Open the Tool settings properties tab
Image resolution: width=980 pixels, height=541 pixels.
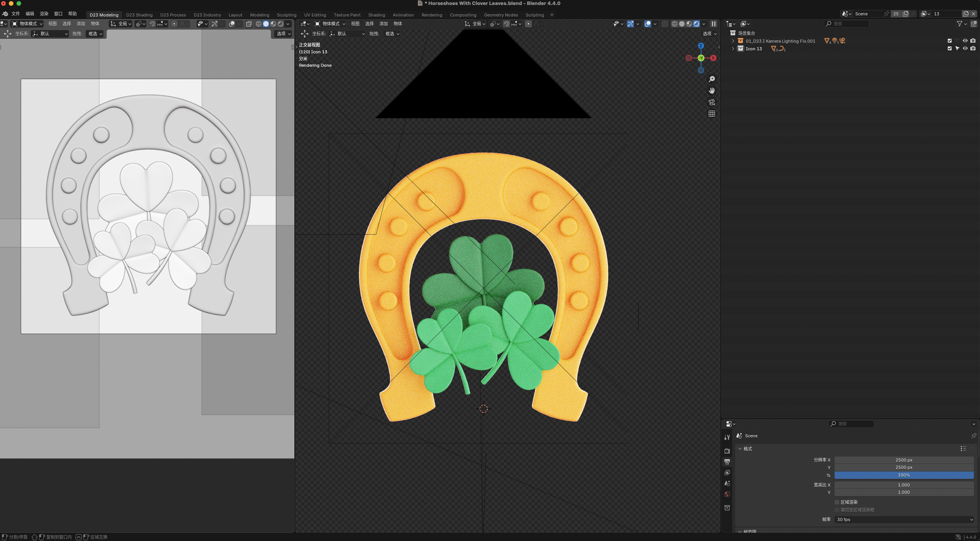click(x=727, y=437)
